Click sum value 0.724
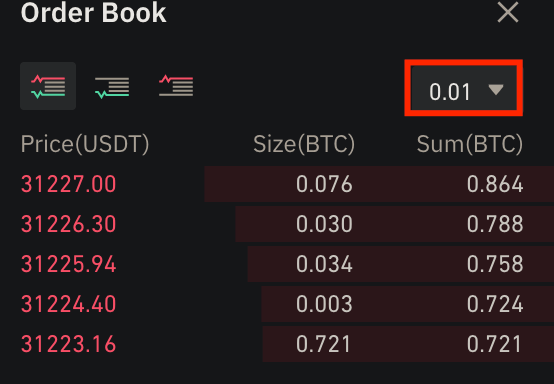Viewport: 554px width, 384px height. pos(495,304)
